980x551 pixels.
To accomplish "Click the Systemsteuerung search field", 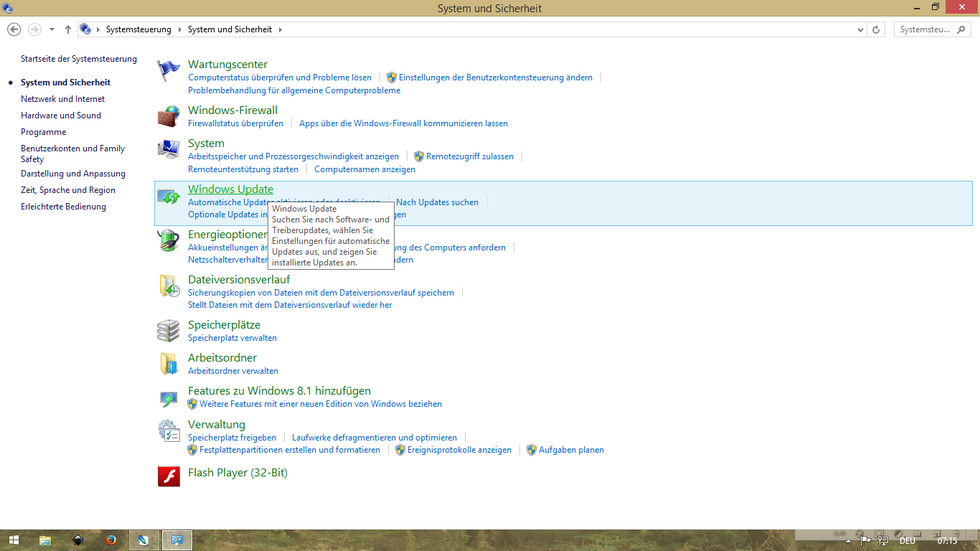I will [932, 29].
